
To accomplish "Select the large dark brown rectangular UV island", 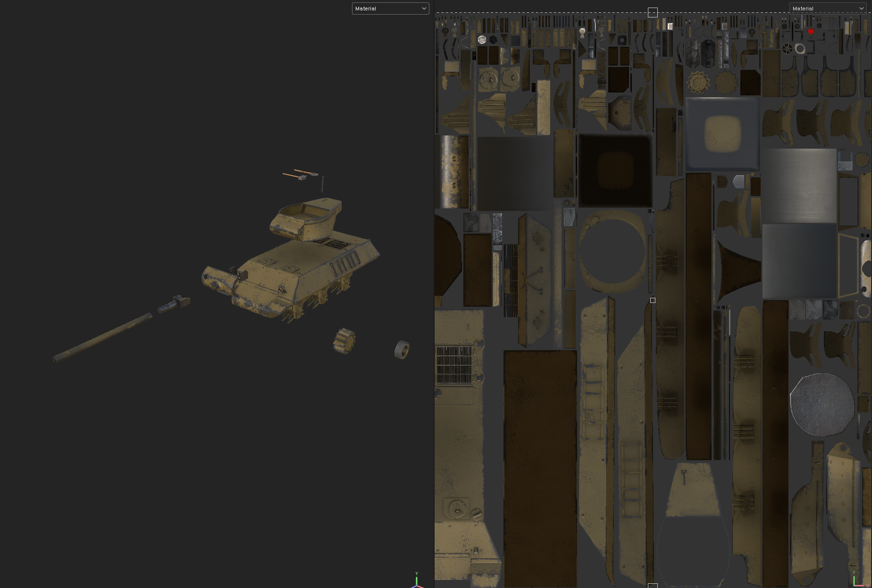I will (540, 468).
